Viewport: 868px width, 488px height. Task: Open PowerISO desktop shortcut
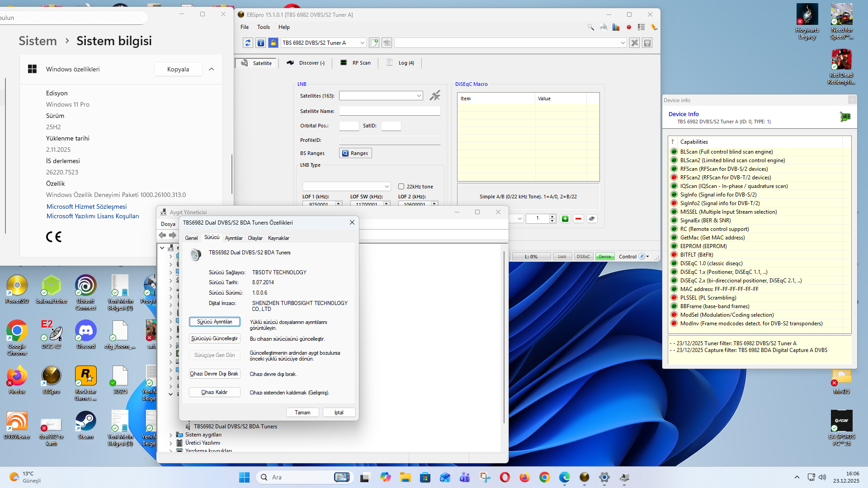point(17,289)
